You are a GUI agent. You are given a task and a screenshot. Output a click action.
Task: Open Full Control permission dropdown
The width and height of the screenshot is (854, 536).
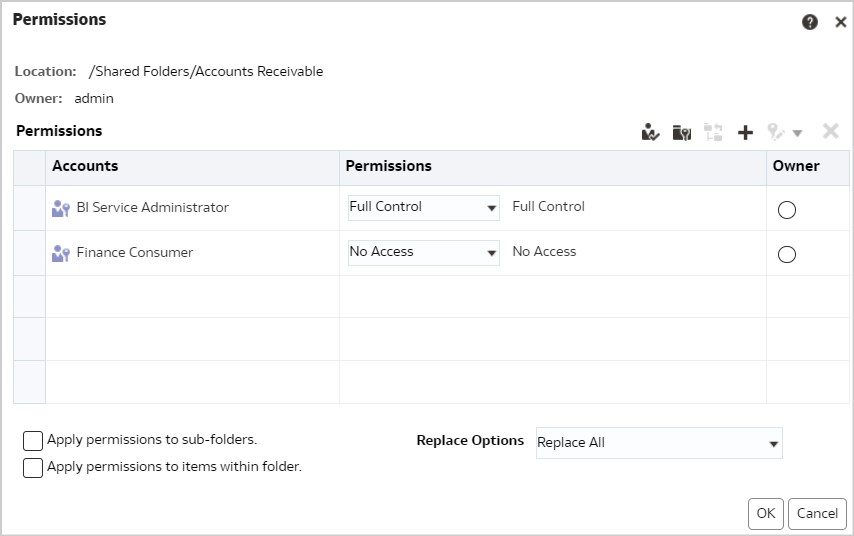[424, 208]
